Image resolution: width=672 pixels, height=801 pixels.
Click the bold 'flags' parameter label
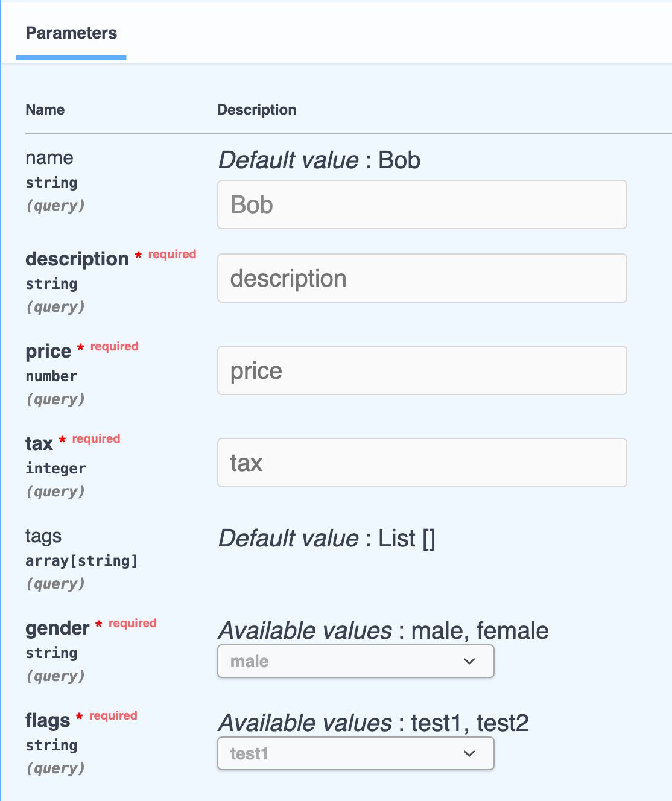[x=48, y=721]
